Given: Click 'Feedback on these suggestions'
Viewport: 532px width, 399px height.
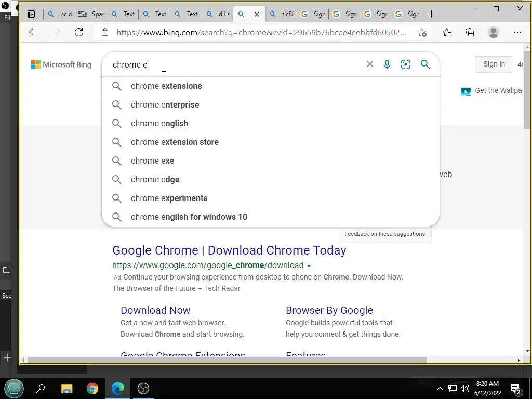Looking at the screenshot, I should tap(384, 234).
